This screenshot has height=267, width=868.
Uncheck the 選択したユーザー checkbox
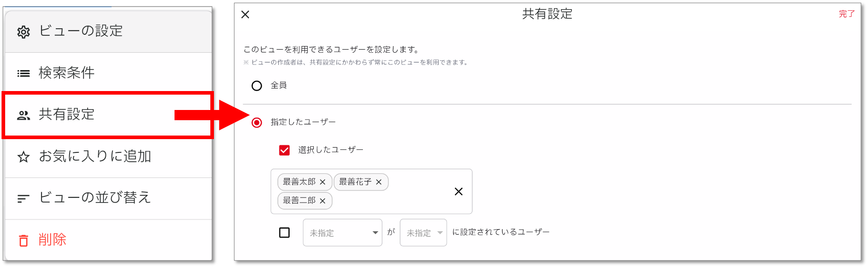point(285,150)
